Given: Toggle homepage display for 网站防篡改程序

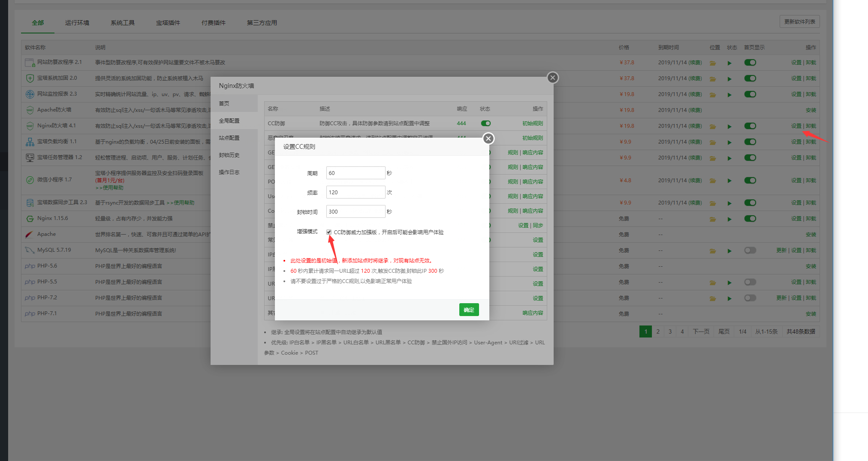Looking at the screenshot, I should [750, 63].
